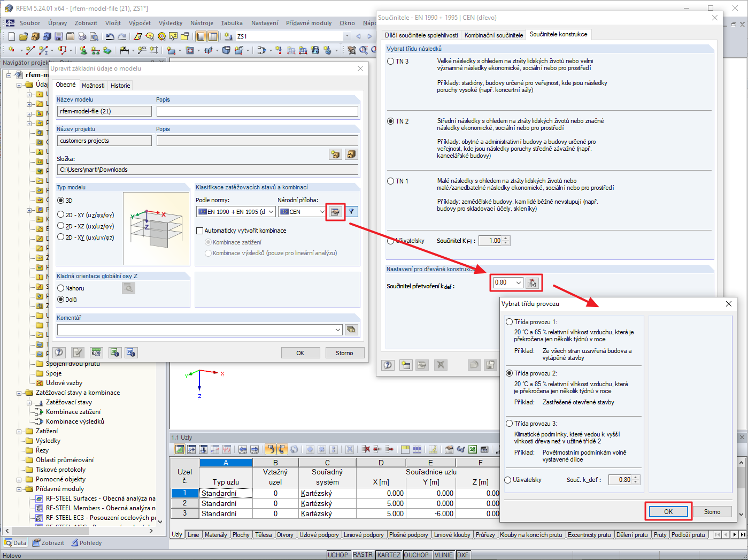Expand the Zatížení tree node
The width and height of the screenshot is (748, 560).
point(20,431)
